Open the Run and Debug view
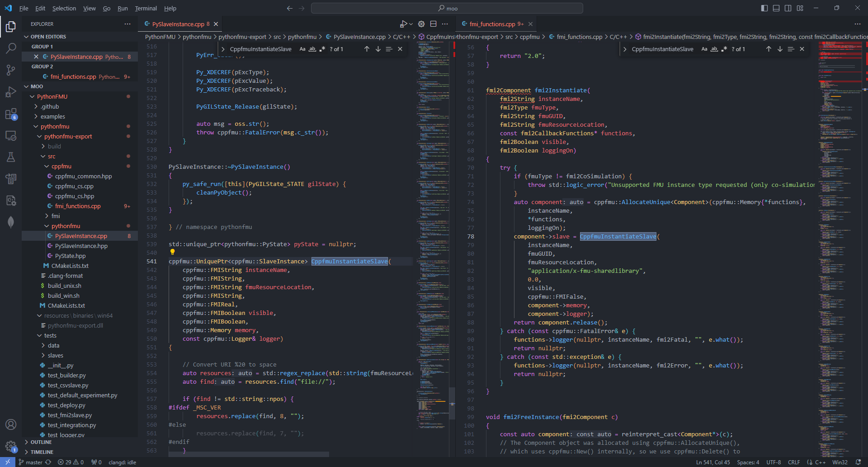 11,91
